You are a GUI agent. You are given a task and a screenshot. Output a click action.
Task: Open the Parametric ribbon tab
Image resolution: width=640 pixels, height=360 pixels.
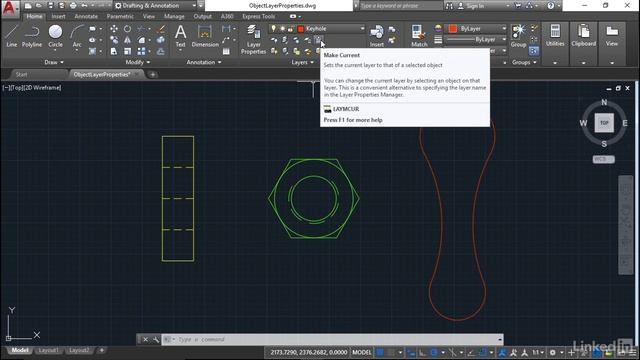[x=120, y=16]
